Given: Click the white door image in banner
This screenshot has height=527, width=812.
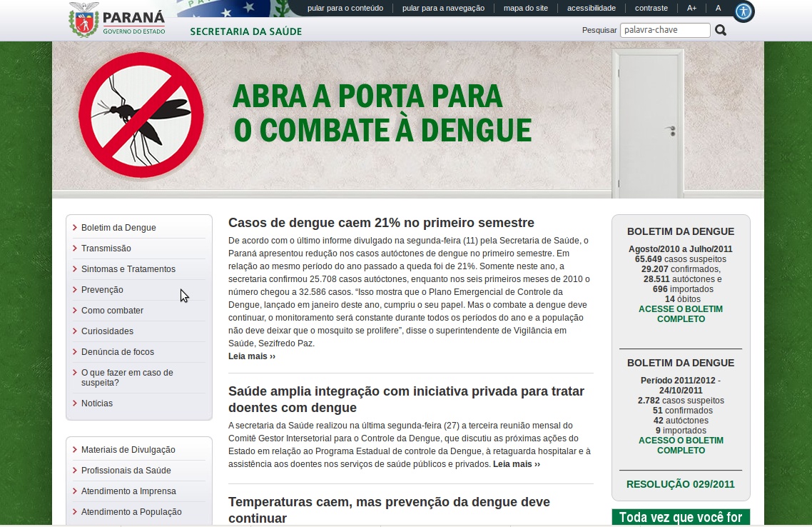Looking at the screenshot, I should 647,123.
